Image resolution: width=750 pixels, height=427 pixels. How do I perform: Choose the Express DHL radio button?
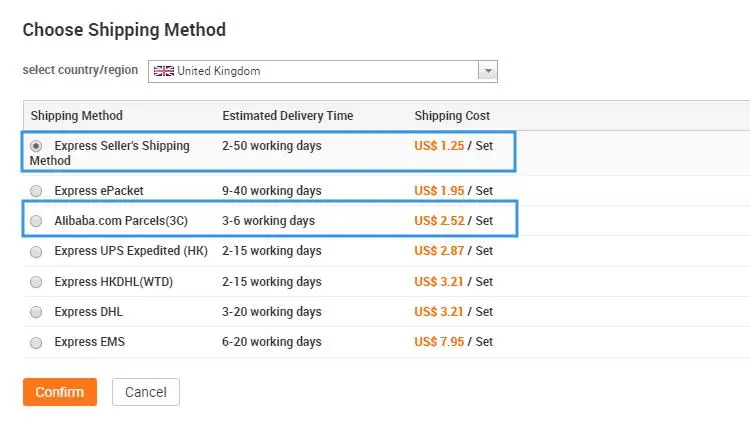37,312
